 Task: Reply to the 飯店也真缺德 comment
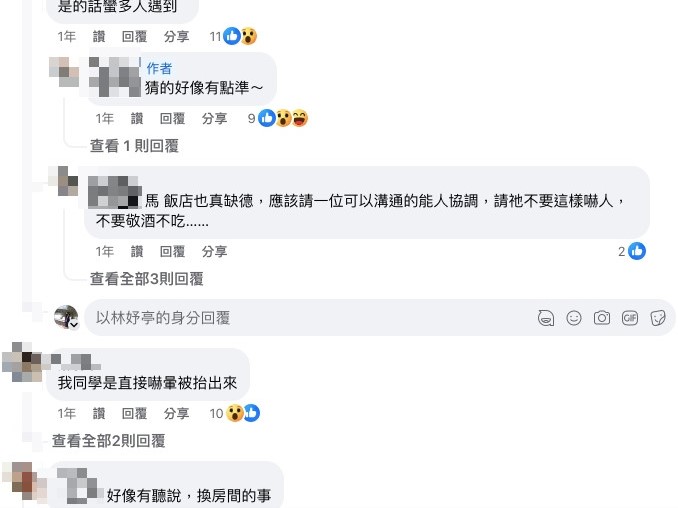click(172, 252)
